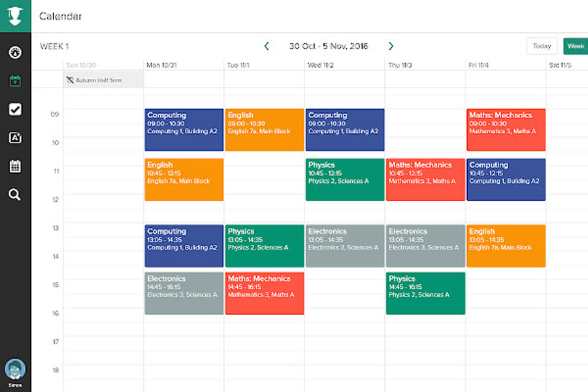The height and width of the screenshot is (392, 588).
Task: Click the Calendar page title
Action: pos(60,16)
